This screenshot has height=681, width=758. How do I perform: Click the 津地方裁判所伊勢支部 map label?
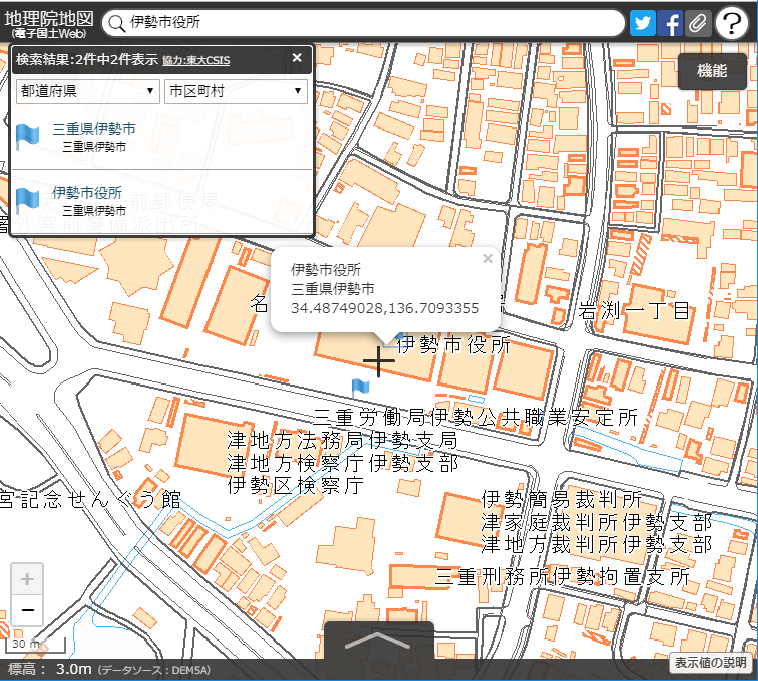[597, 545]
